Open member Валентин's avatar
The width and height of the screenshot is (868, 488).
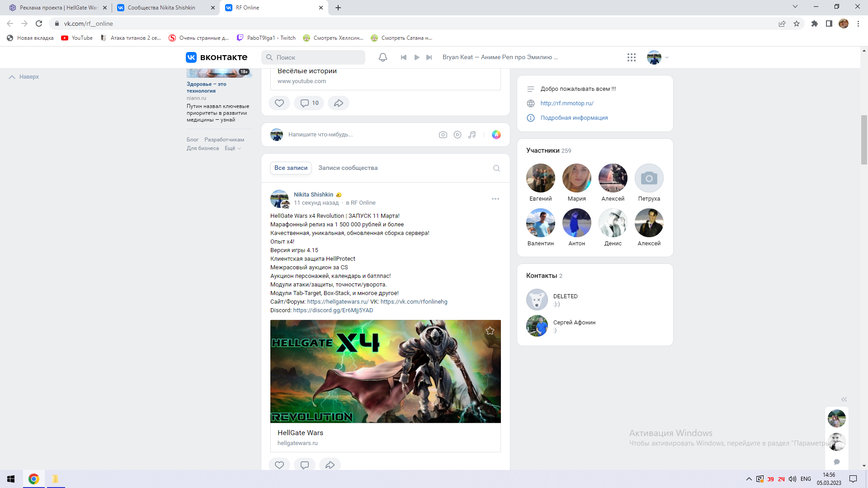pos(541,223)
